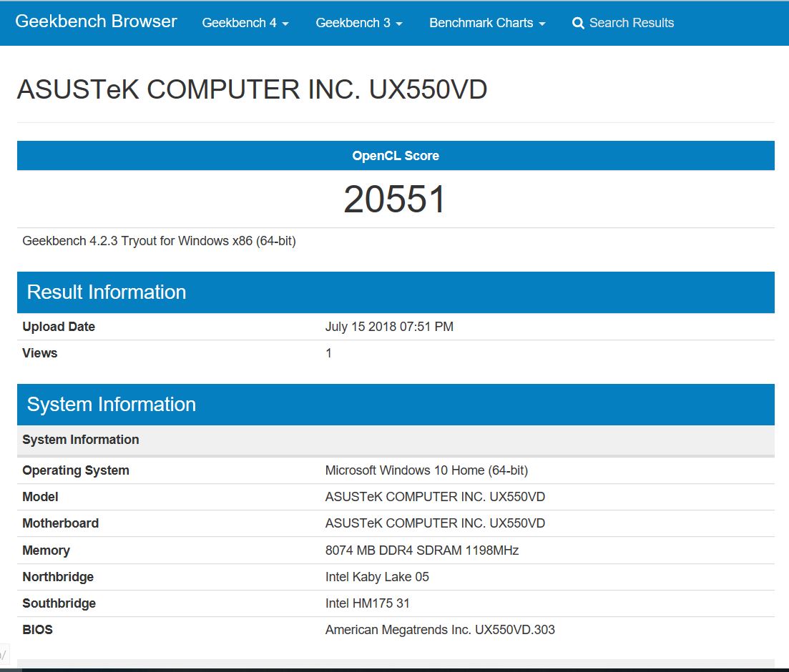
Task: Select the 8074 MB DDR4 SDRAM 1198MHz value
Action: (421, 550)
